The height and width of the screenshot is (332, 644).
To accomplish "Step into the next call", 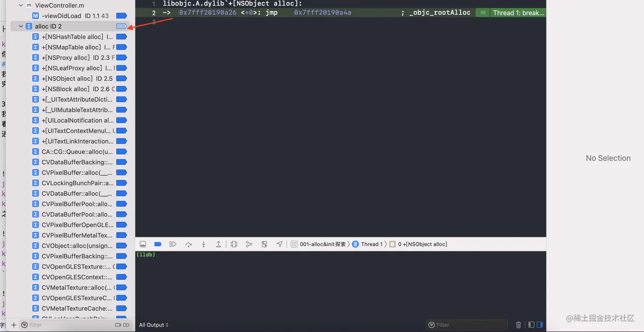I will (204, 244).
